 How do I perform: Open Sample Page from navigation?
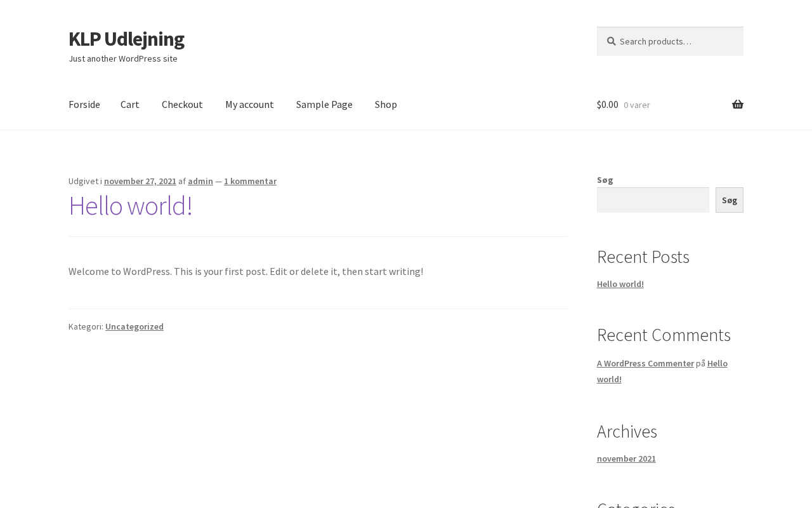(324, 105)
